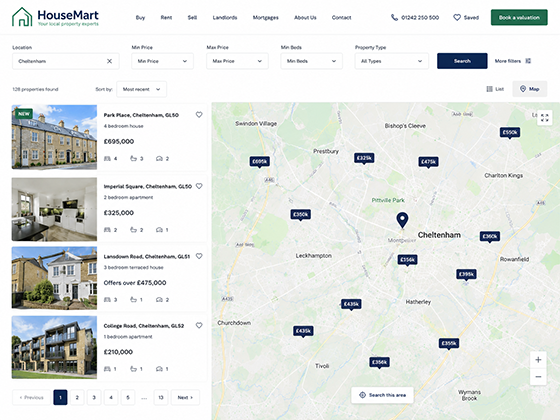Open the Rent menu
Image resolution: width=560 pixels, height=420 pixels.
166,18
